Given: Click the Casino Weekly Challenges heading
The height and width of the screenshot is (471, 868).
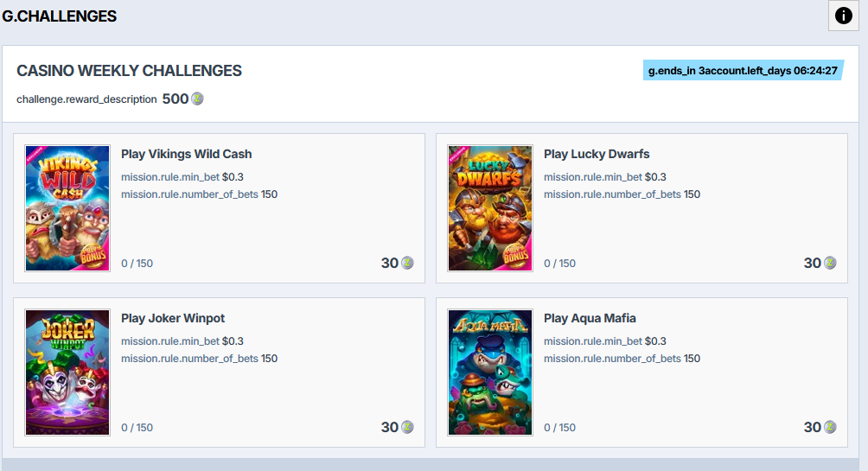Looking at the screenshot, I should [129, 71].
